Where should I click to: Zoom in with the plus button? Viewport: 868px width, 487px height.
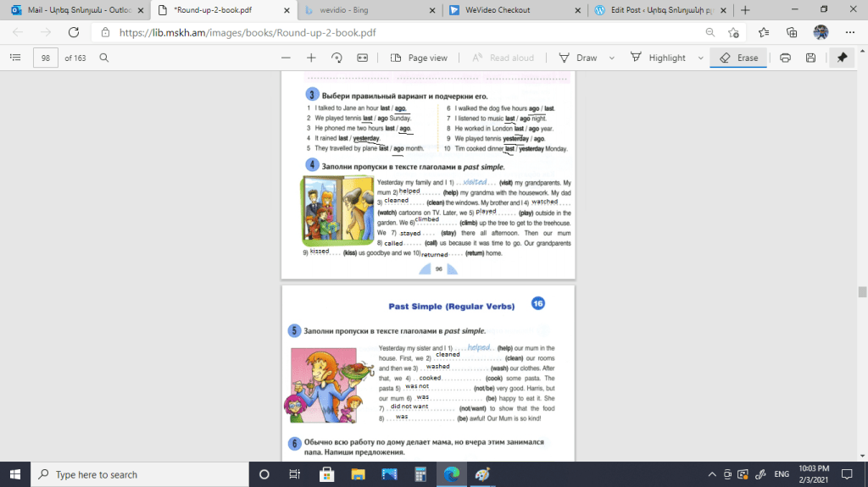coord(311,58)
